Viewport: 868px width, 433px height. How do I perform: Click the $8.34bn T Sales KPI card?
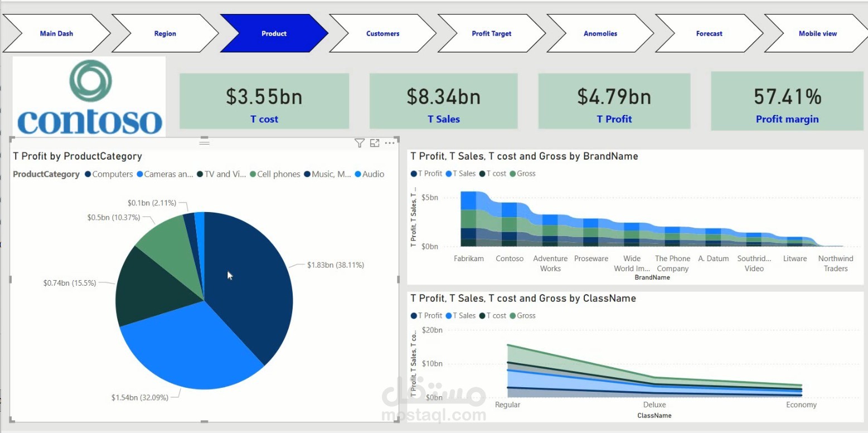[x=443, y=101]
